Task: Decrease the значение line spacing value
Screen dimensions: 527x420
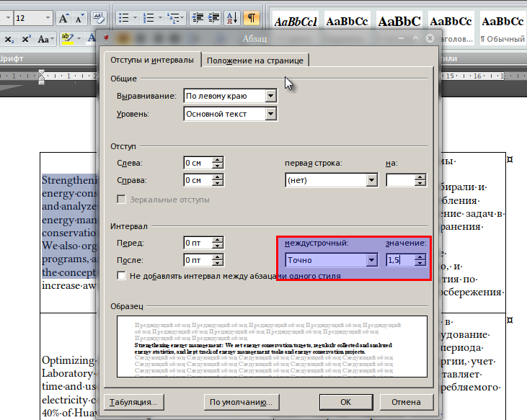Action: (x=420, y=263)
